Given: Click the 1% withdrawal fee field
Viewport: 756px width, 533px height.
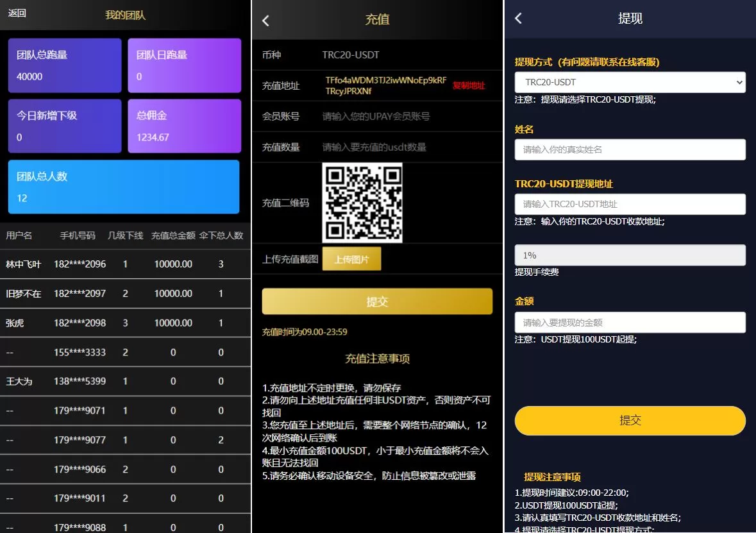Looking at the screenshot, I should click(x=630, y=255).
